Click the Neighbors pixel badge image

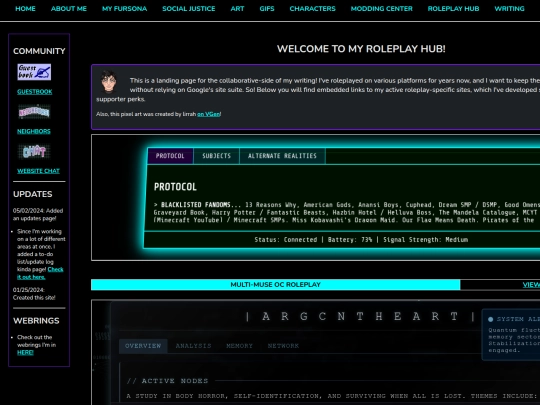click(x=34, y=112)
